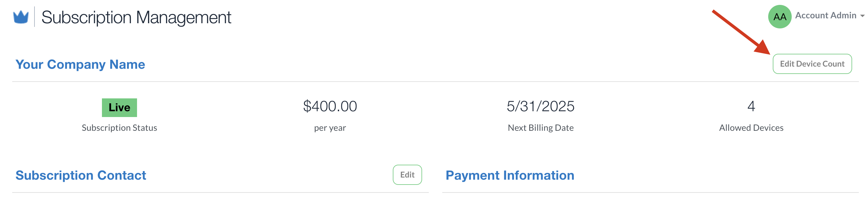Click the Edit Device Count button
This screenshot has height=198, width=868.
[x=812, y=64]
